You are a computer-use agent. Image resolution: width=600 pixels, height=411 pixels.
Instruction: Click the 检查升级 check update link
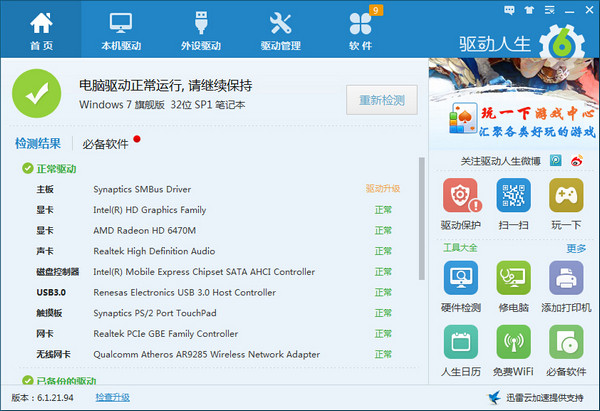point(112,397)
